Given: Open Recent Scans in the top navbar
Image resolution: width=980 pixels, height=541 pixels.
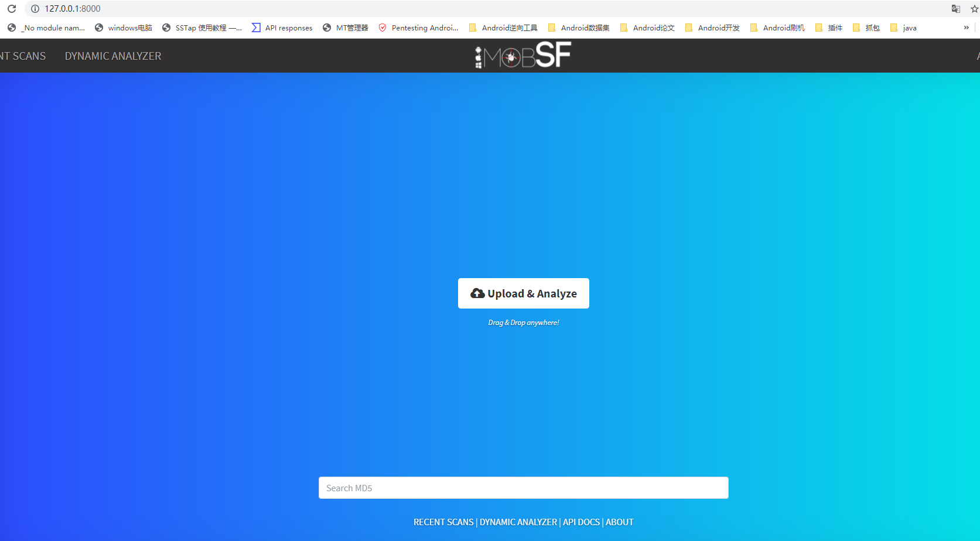Looking at the screenshot, I should (x=23, y=56).
